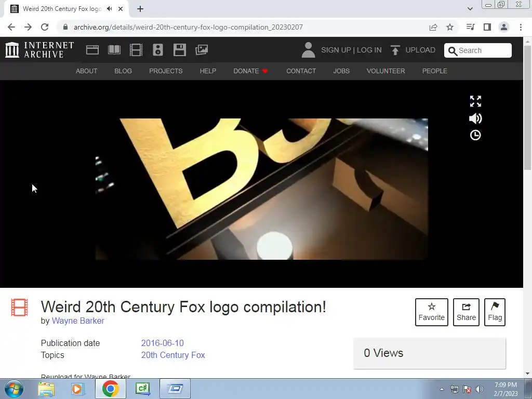Image resolution: width=532 pixels, height=399 pixels.
Task: Bookmark the page with the star icon
Action: [x=450, y=27]
